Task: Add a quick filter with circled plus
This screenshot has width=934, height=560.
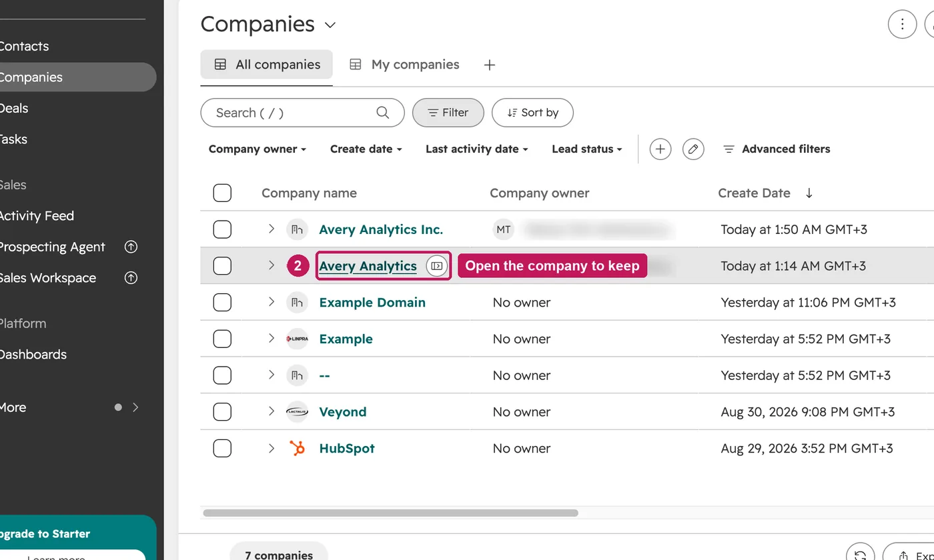Action: (x=660, y=149)
